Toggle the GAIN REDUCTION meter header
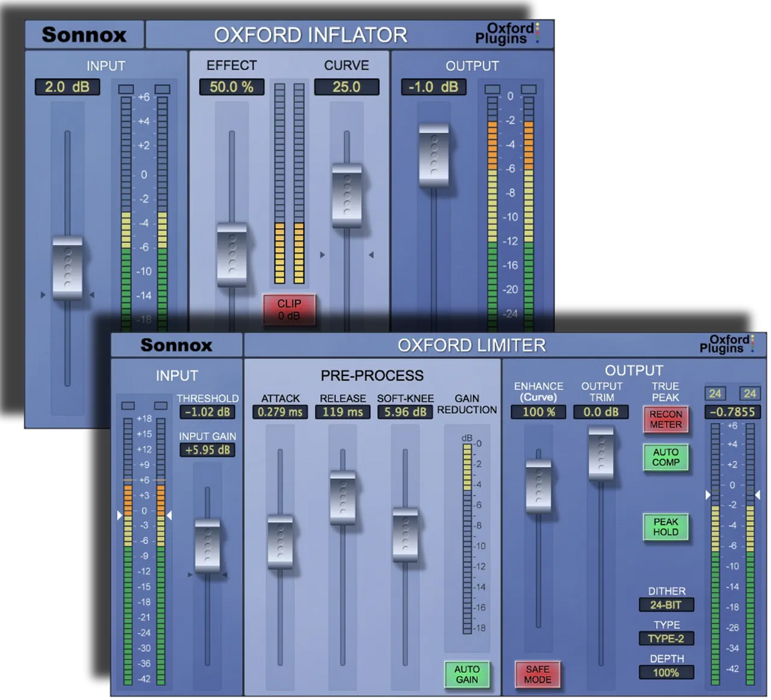The height and width of the screenshot is (700, 771). (x=466, y=404)
